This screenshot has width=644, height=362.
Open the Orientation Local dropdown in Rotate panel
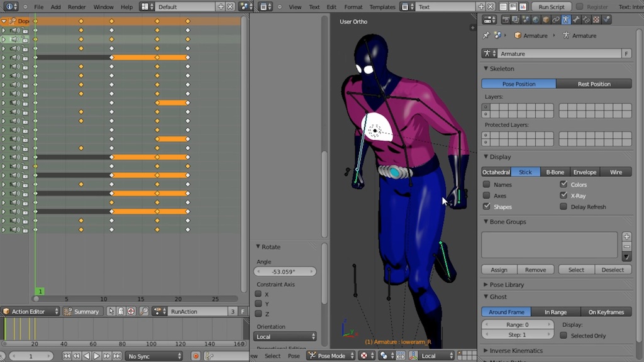pos(285,337)
